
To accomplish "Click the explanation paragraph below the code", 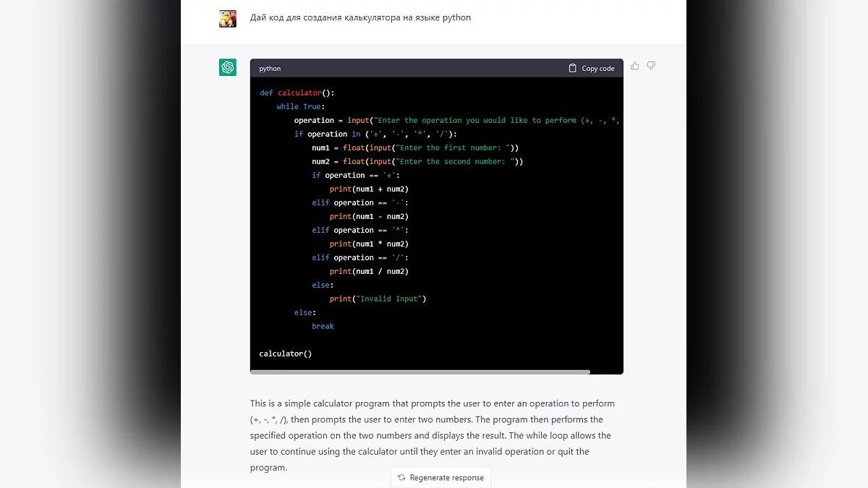I will 432,435.
